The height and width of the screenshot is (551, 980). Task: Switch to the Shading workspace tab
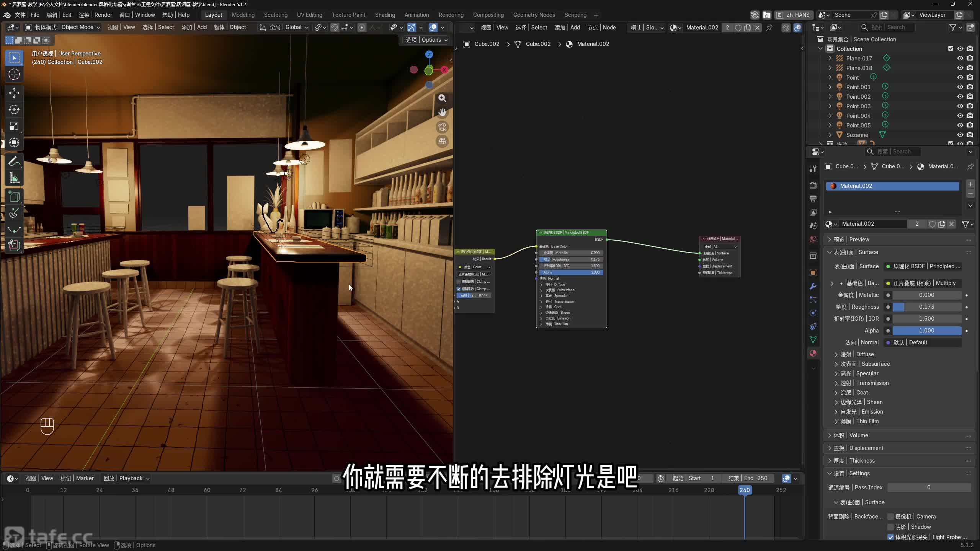point(385,15)
